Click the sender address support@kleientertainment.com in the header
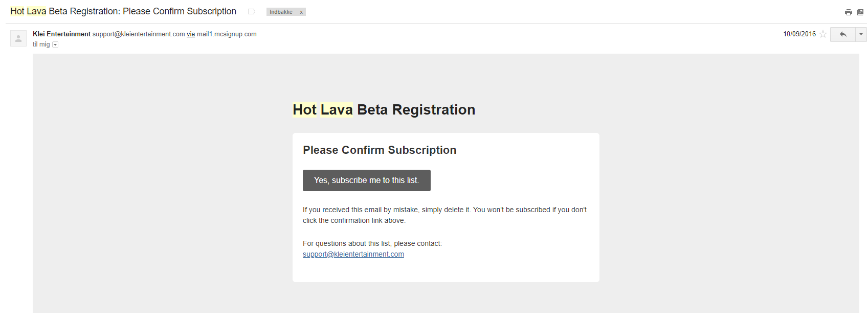Viewport: 868px width, 319px height. (139, 34)
